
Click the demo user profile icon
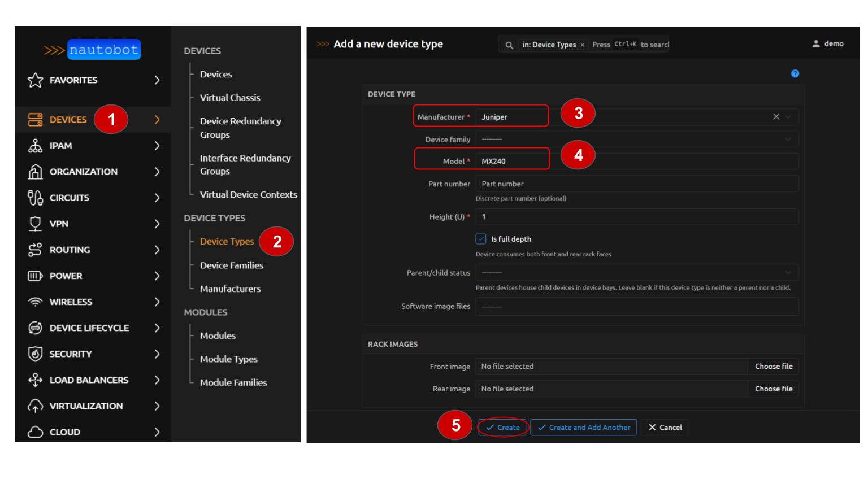pos(816,44)
